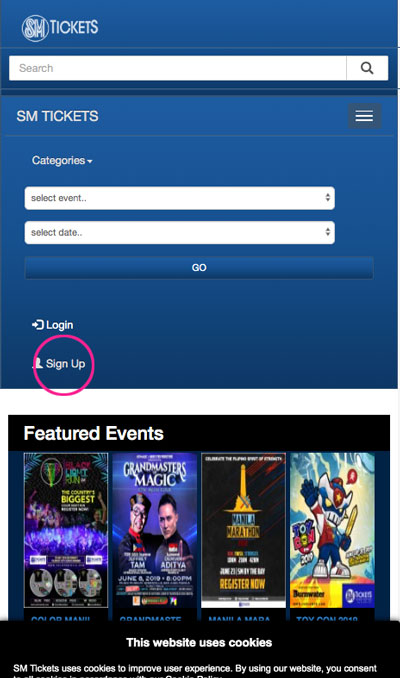Viewport: 400px width, 678px height.
Task: Click the SM TICKETS navbar title
Action: [x=58, y=116]
